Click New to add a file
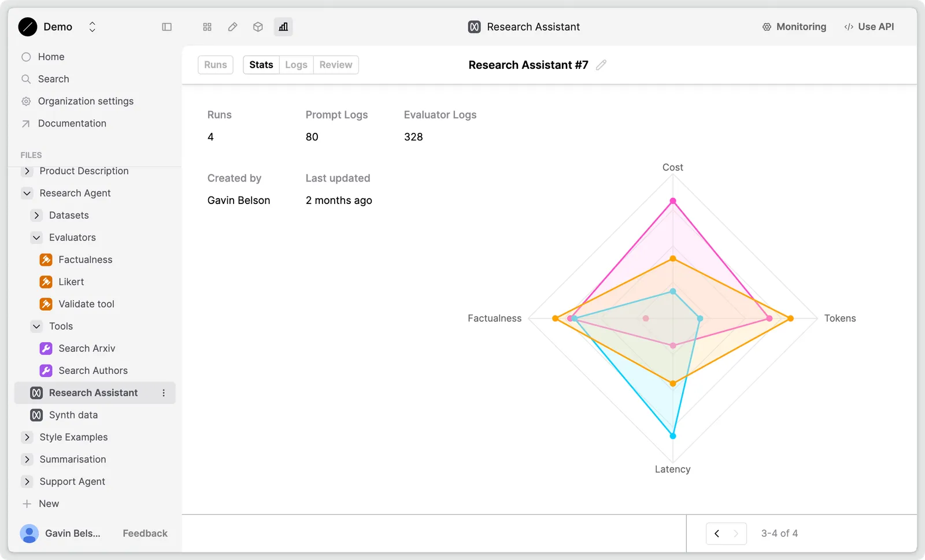925x560 pixels. [40, 504]
